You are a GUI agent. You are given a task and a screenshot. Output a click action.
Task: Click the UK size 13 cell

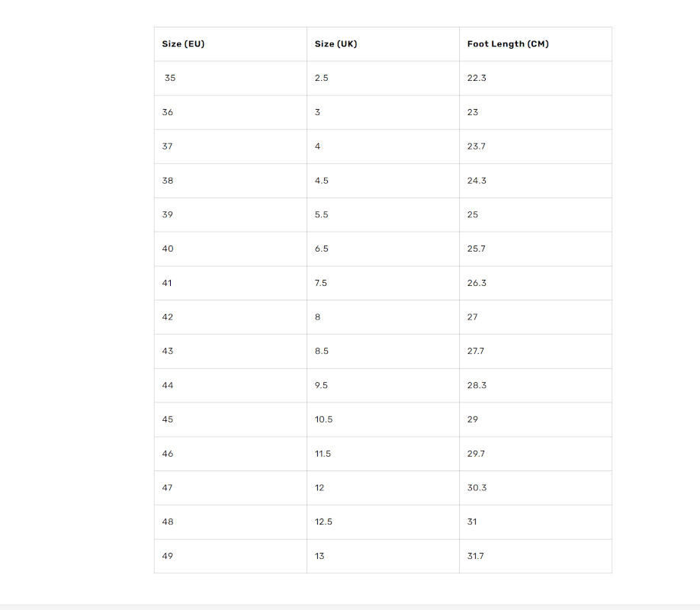tap(319, 556)
